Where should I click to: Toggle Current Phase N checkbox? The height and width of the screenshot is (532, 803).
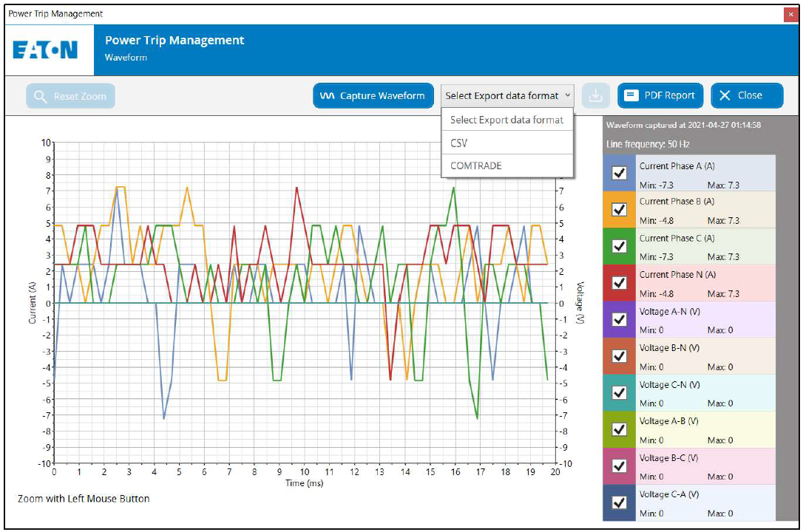(620, 283)
